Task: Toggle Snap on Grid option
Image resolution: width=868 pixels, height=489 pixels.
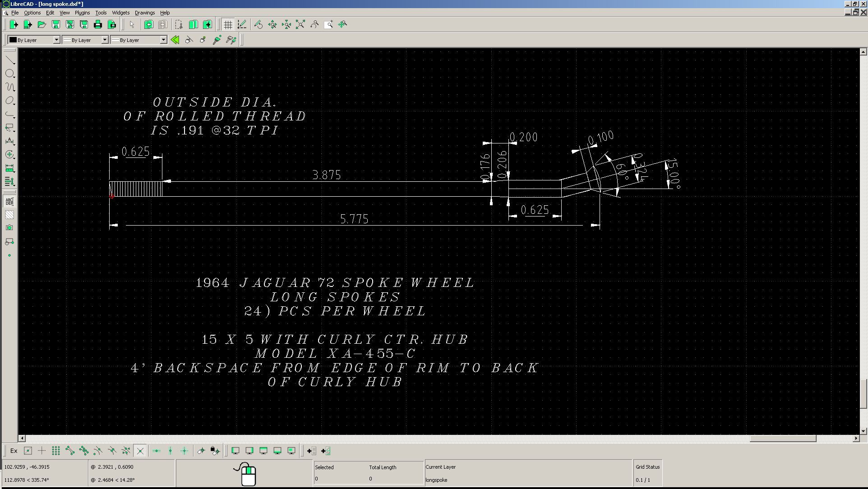Action: coord(56,451)
